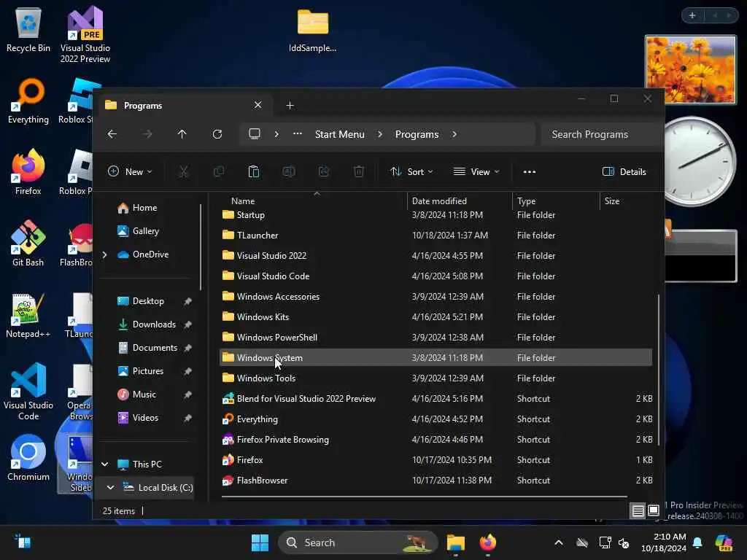Open the See more ellipsis in toolbar
The height and width of the screenshot is (560, 747).
click(530, 172)
